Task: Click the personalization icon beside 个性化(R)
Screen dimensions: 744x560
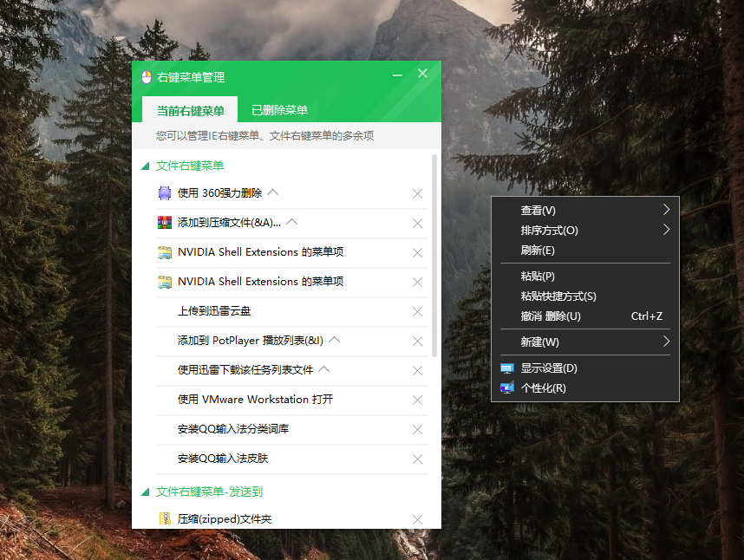Action: click(x=507, y=387)
